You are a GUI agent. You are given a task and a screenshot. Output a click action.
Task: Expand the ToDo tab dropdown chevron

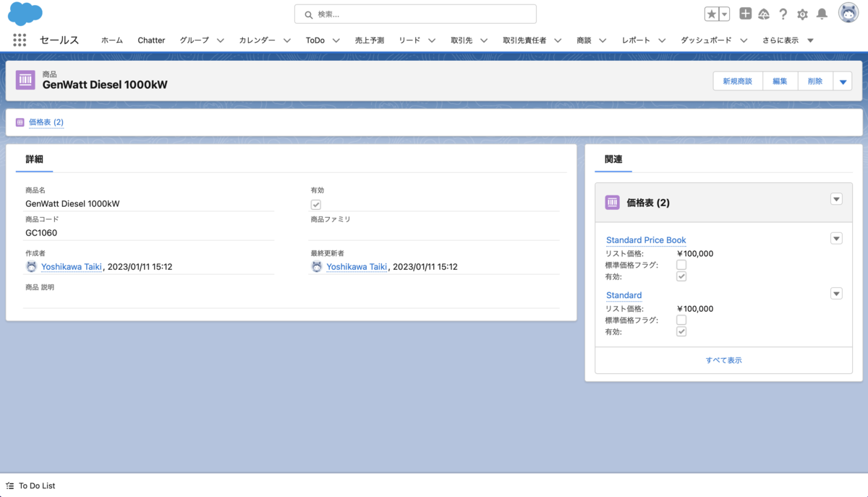click(336, 41)
